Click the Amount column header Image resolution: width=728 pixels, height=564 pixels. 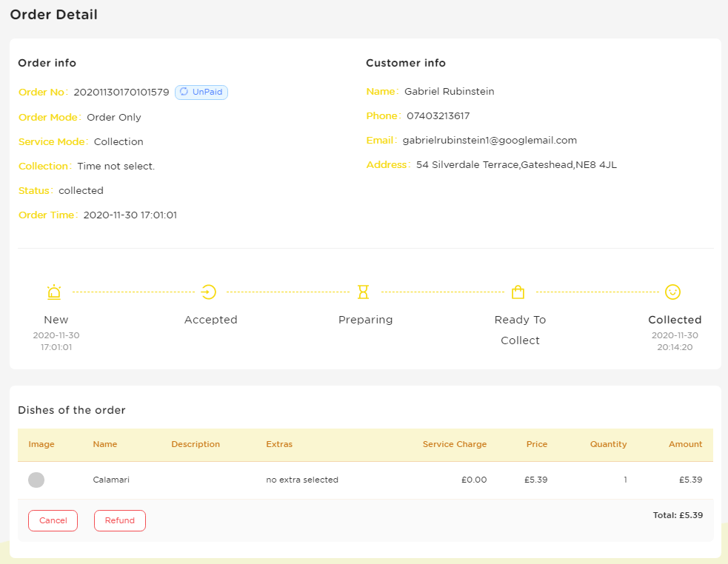pos(685,444)
